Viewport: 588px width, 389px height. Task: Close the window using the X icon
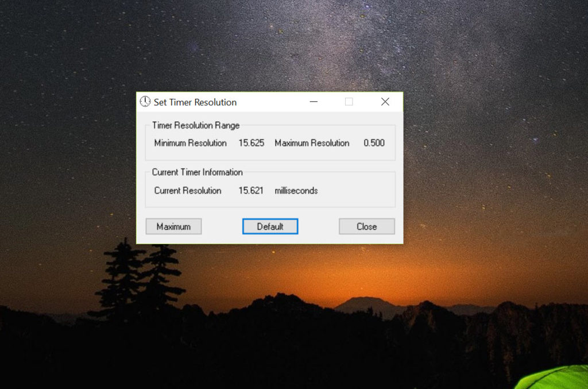tap(385, 102)
